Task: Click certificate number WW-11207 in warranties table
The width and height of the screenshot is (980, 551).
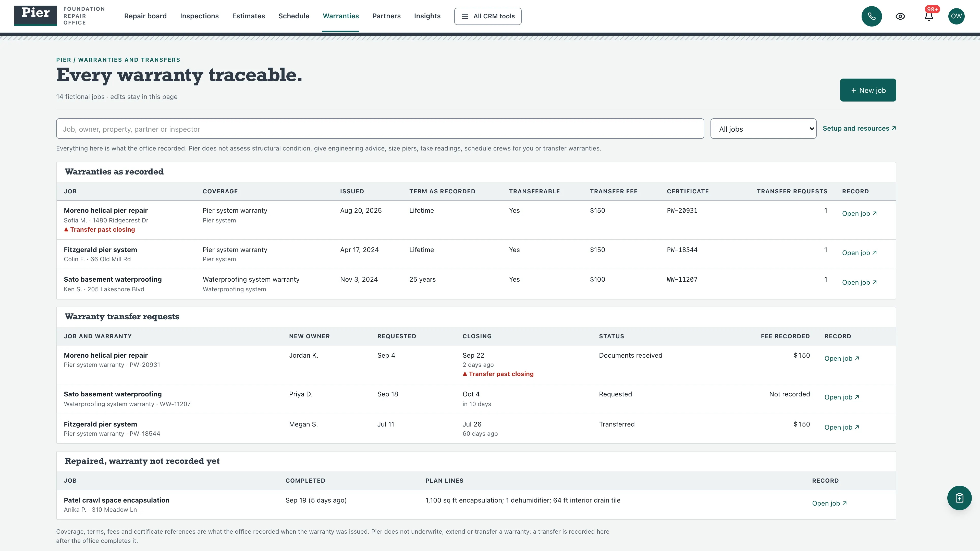Action: [x=682, y=280]
